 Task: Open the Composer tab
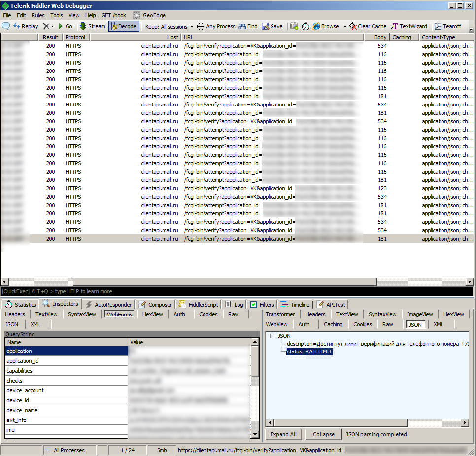tap(155, 304)
